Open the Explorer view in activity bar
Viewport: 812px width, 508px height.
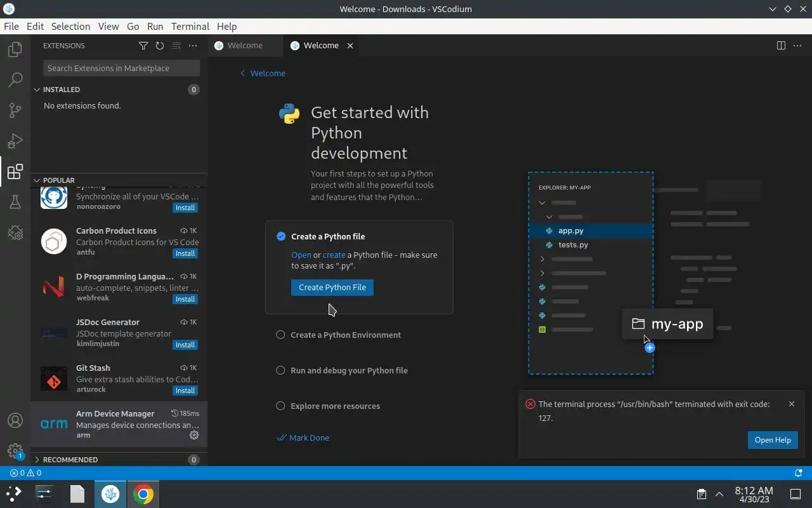(15, 50)
